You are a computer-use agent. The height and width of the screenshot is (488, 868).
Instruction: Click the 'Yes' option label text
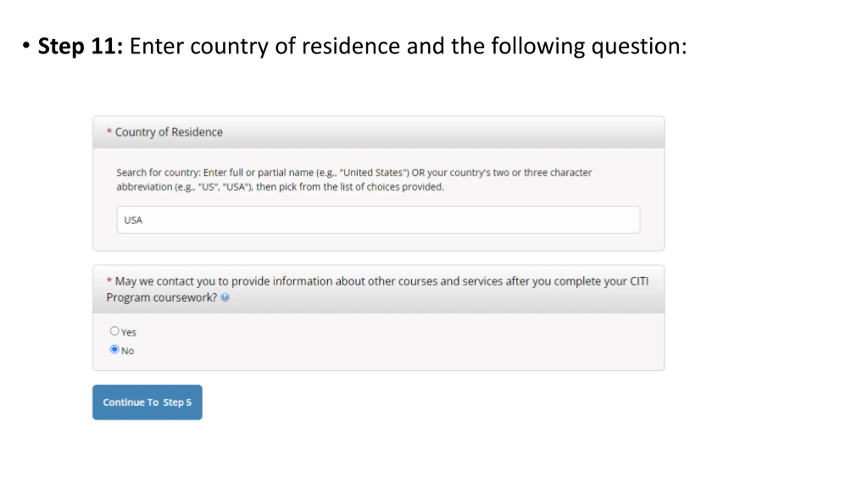(x=129, y=332)
